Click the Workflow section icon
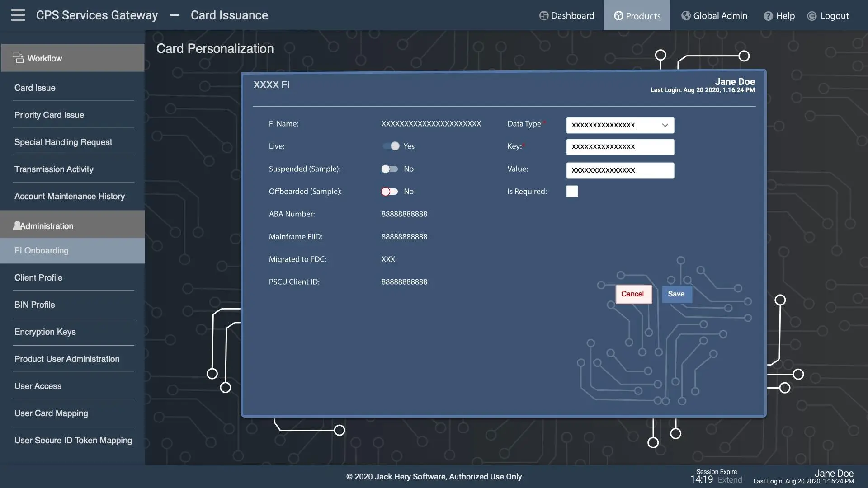Image resolution: width=868 pixels, height=488 pixels. [18, 58]
